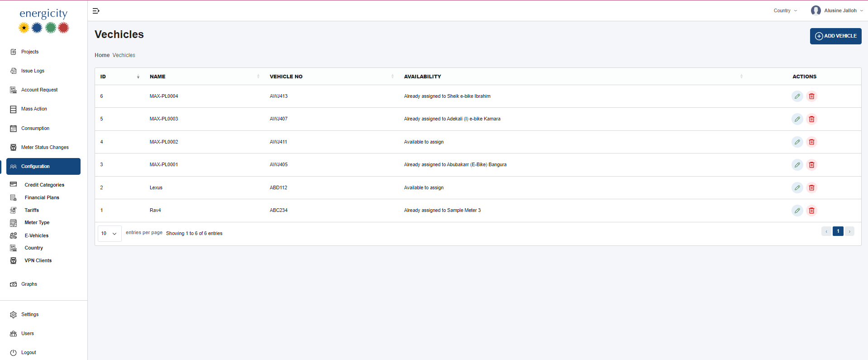Click vehicle number AWJ413 cell

[279, 96]
